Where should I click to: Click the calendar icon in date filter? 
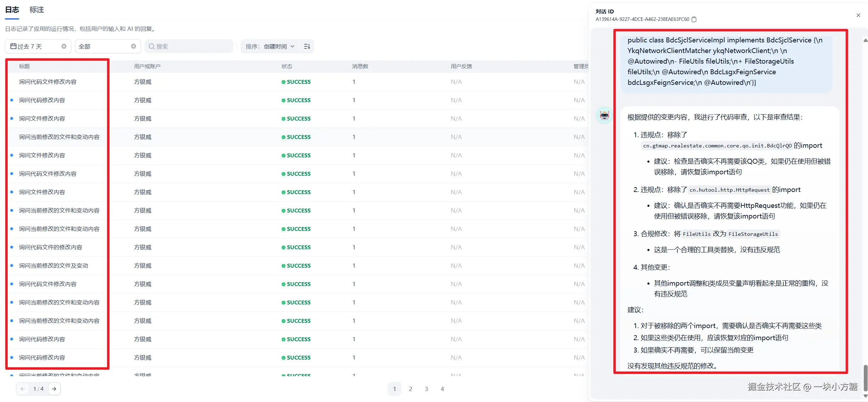click(x=13, y=46)
